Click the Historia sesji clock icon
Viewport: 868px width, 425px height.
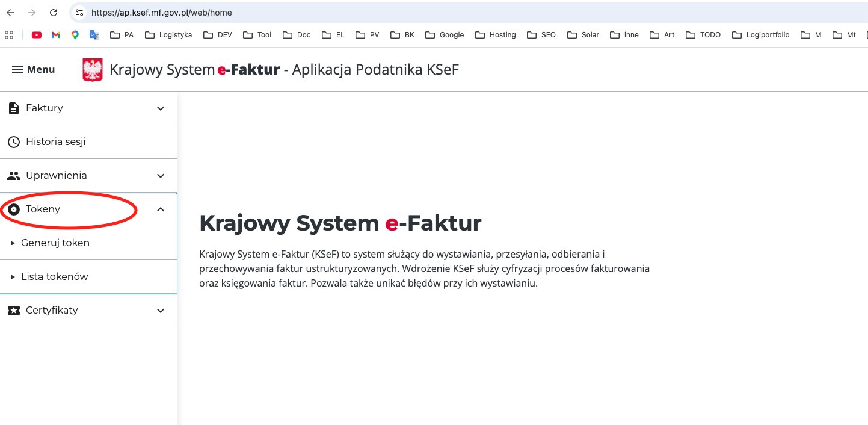(13, 142)
